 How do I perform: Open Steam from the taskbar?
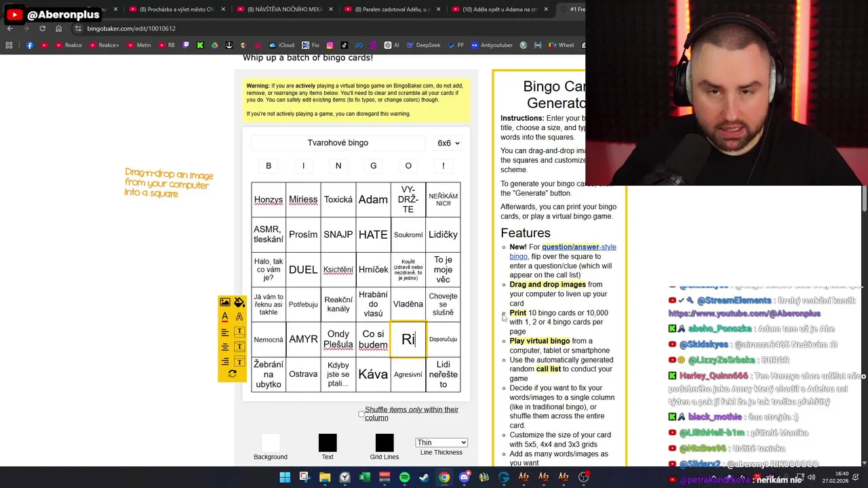point(424,477)
